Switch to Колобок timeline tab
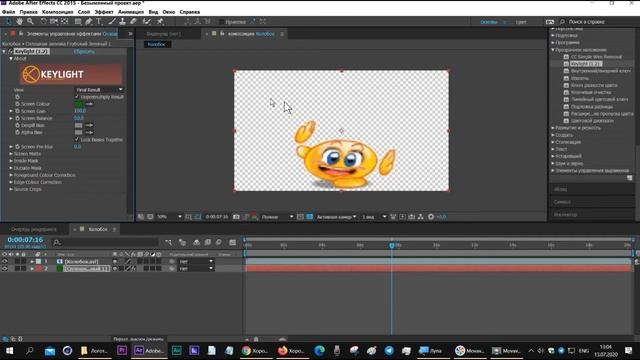Screen dimensions: 640x360 [x=98, y=229]
